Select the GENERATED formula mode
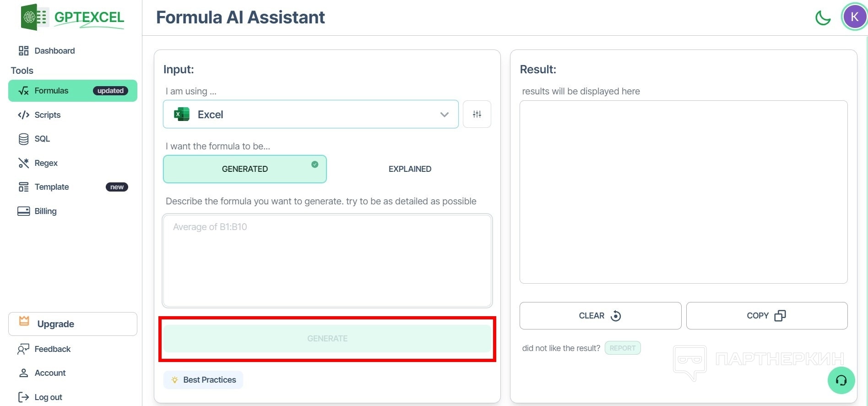This screenshot has width=868, height=406. (244, 169)
